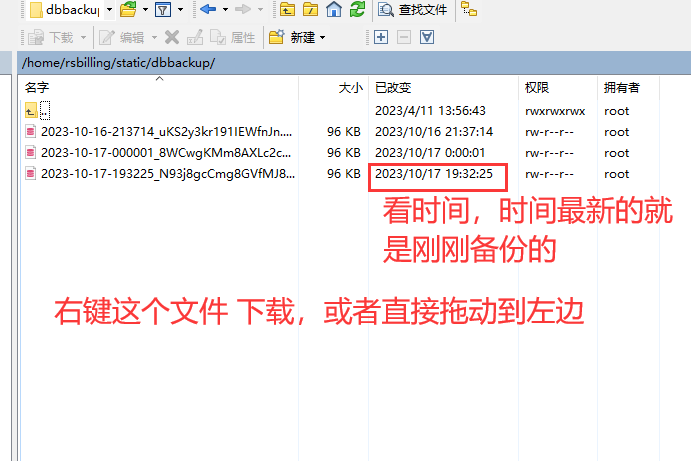Toggle the directory tree icon
The width and height of the screenshot is (691, 461).
pos(469,11)
